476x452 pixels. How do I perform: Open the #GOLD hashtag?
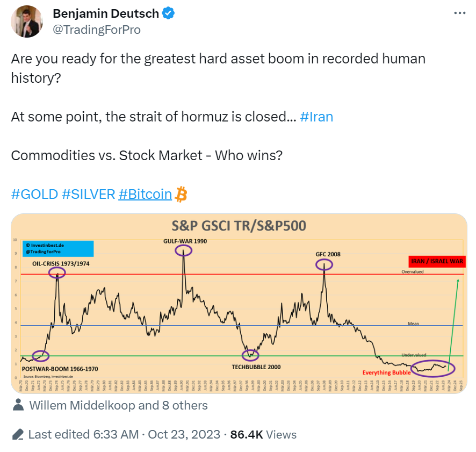point(34,194)
